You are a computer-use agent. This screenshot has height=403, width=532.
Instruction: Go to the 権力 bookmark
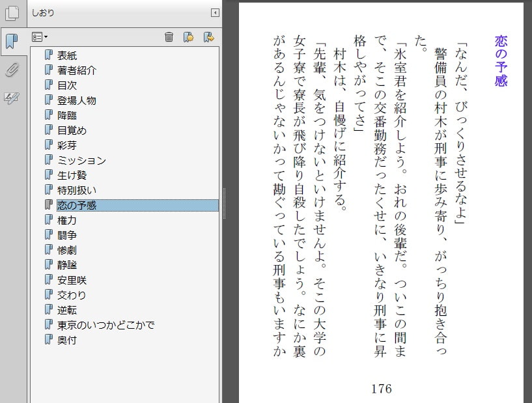tap(67, 220)
